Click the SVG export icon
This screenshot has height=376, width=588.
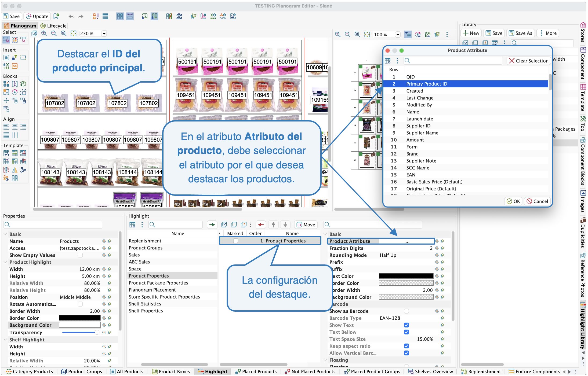(223, 16)
